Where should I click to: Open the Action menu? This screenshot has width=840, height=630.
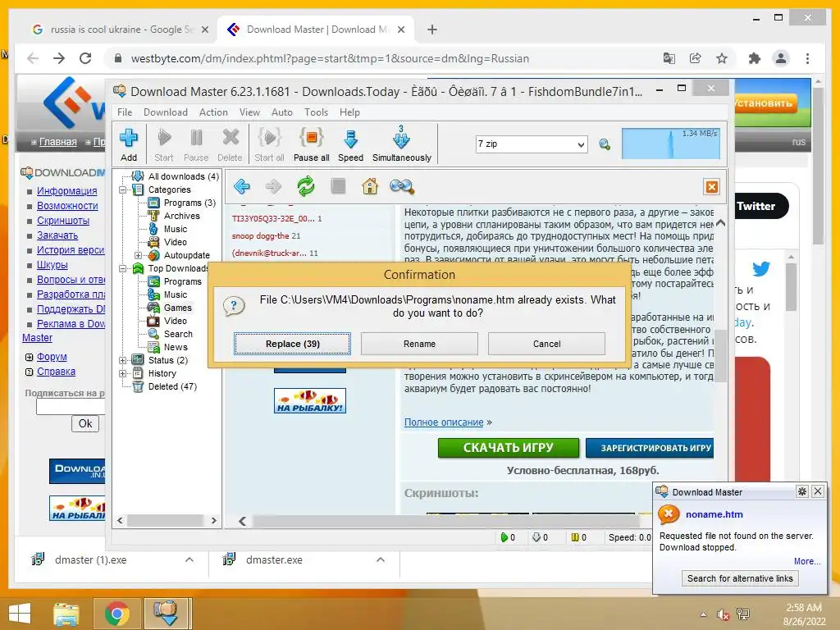coord(213,112)
